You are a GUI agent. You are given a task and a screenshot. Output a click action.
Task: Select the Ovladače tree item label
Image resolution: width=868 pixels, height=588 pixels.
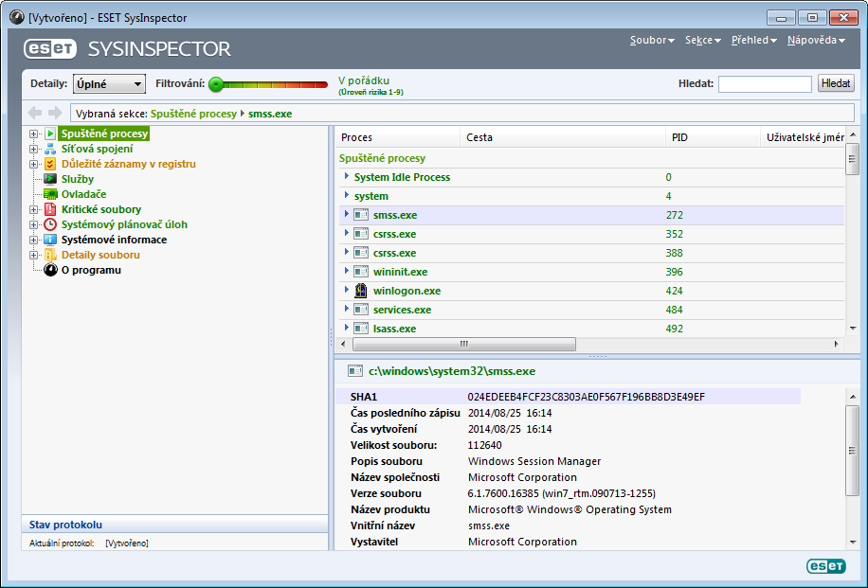[x=83, y=194]
